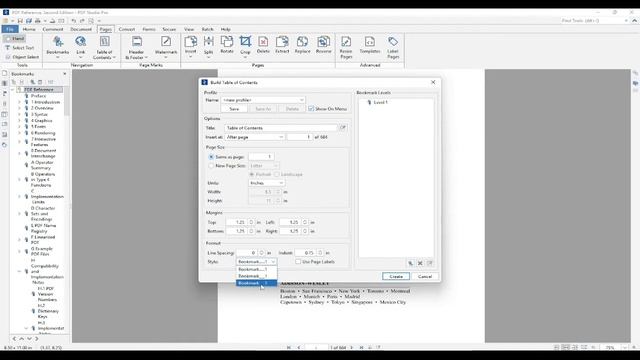
Task: Click the Link tool in Navigation group
Action: point(80,46)
